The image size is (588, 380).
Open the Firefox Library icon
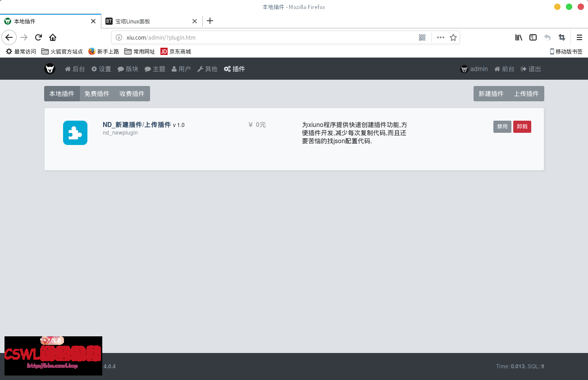click(518, 37)
